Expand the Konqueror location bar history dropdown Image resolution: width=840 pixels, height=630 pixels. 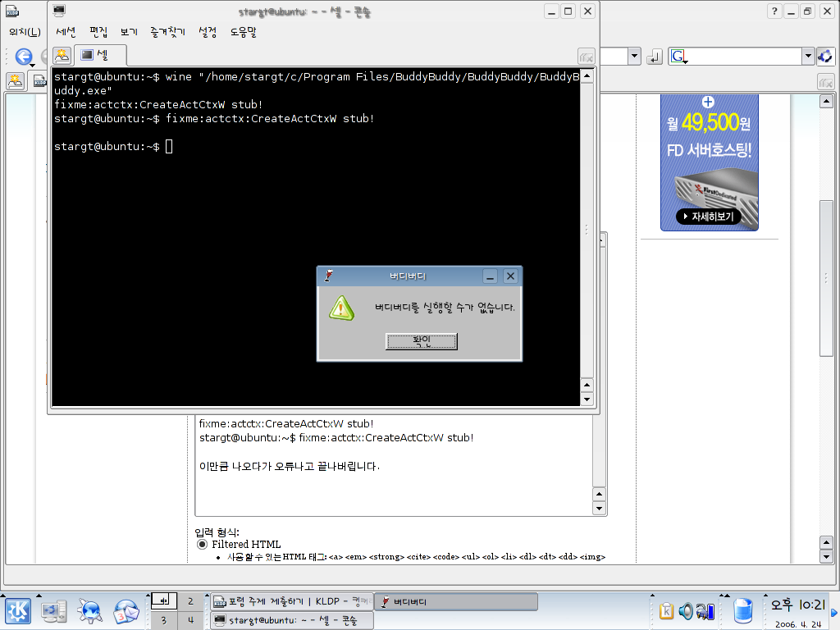point(634,56)
